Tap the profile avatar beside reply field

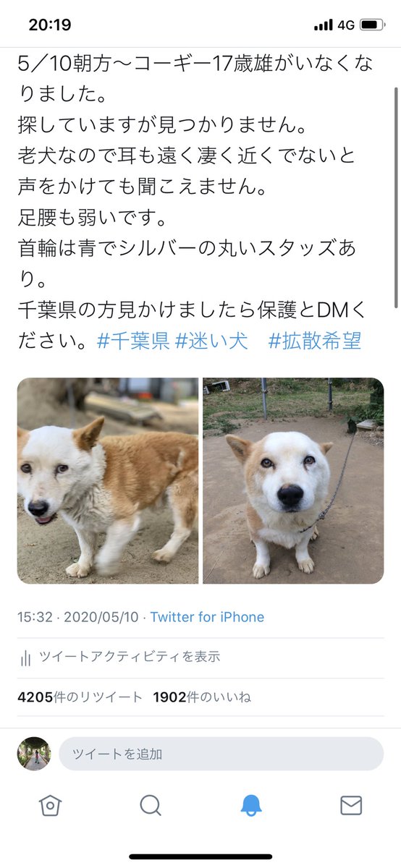point(34,754)
